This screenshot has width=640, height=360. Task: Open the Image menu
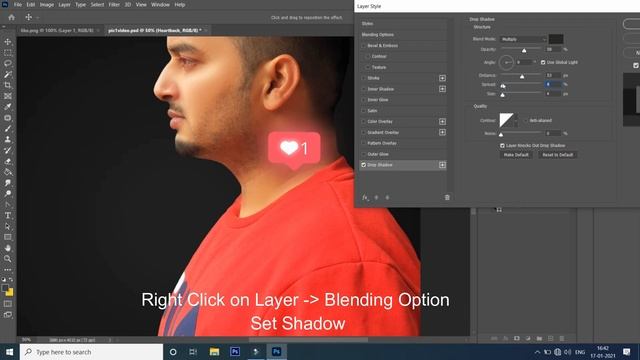coord(47,5)
